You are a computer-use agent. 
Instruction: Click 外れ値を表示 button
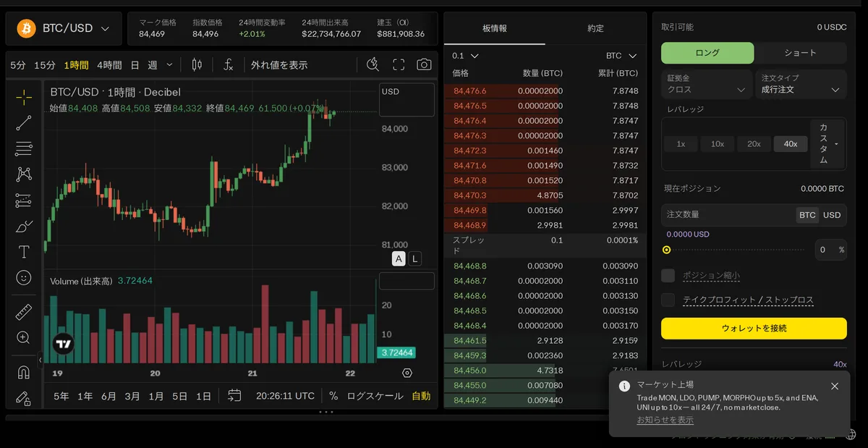279,65
